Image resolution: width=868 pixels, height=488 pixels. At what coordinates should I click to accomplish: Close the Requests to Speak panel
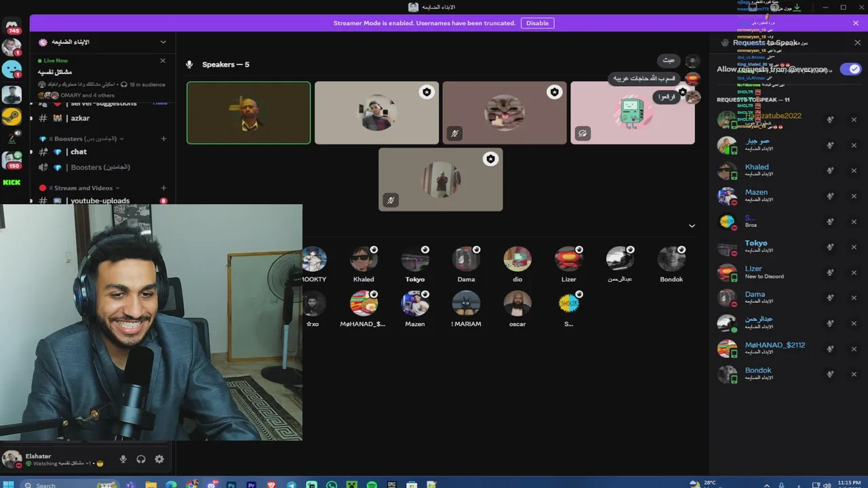pyautogui.click(x=857, y=43)
